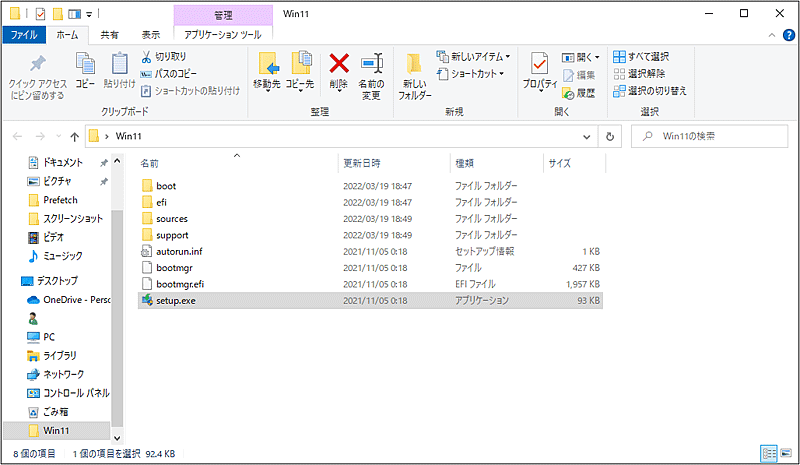800x465 pixels.
Task: Expand the Shortcut (ショートカット) dropdown
Action: [x=470, y=74]
